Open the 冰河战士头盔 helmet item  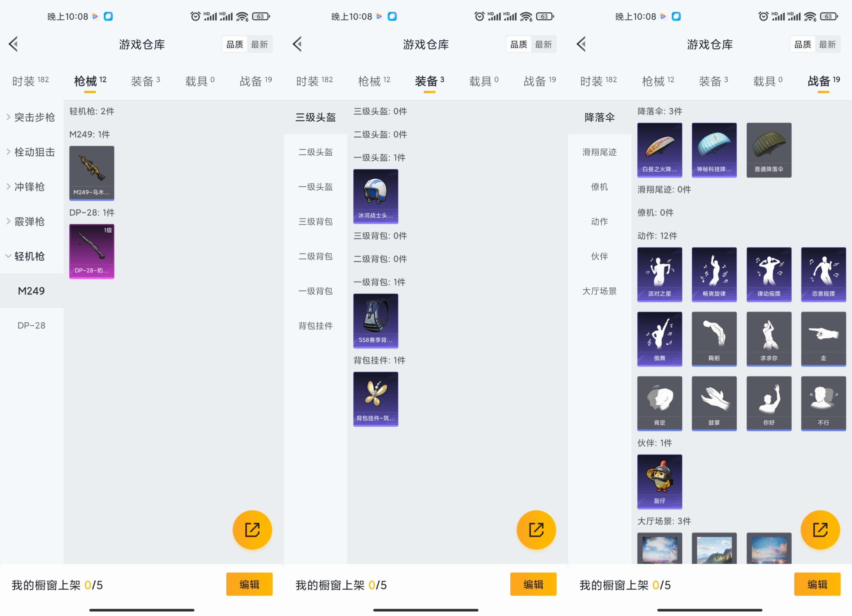[376, 196]
